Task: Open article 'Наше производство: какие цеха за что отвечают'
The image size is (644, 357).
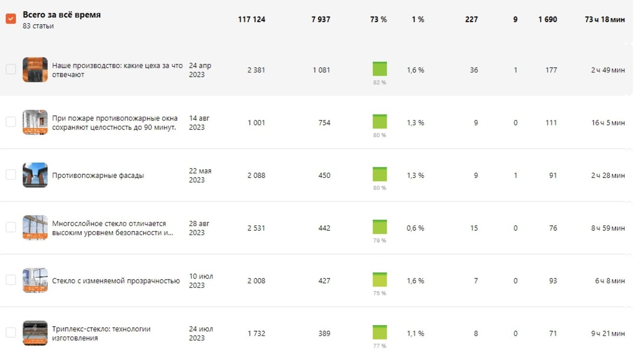Action: click(x=117, y=70)
